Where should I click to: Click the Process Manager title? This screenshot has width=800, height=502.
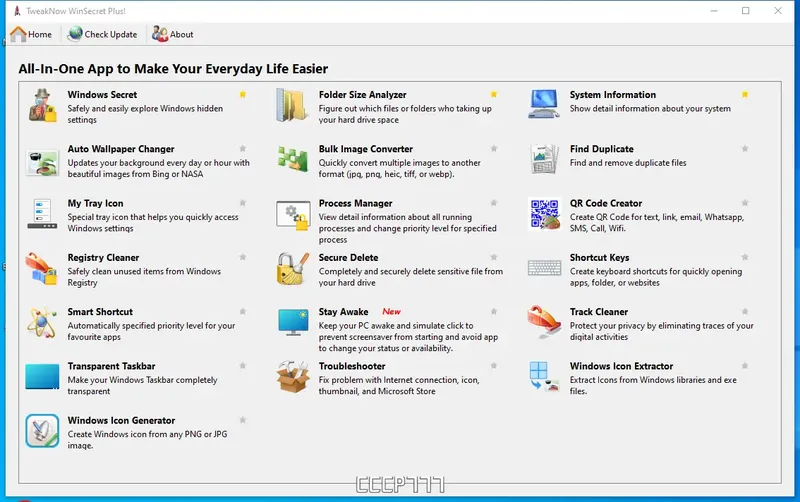pos(356,203)
